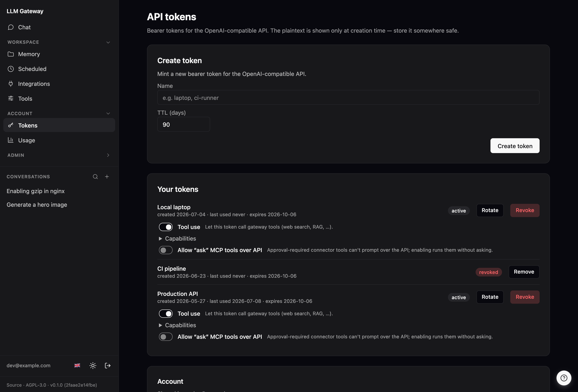The image size is (578, 392).
Task: Click the Tools sliders icon
Action: [x=11, y=98]
